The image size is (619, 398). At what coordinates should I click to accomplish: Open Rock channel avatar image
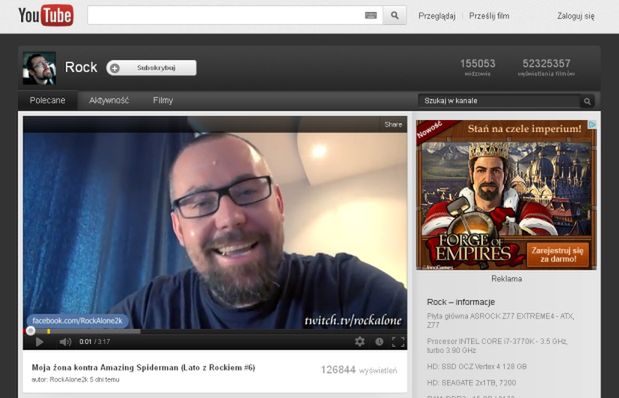(x=39, y=68)
